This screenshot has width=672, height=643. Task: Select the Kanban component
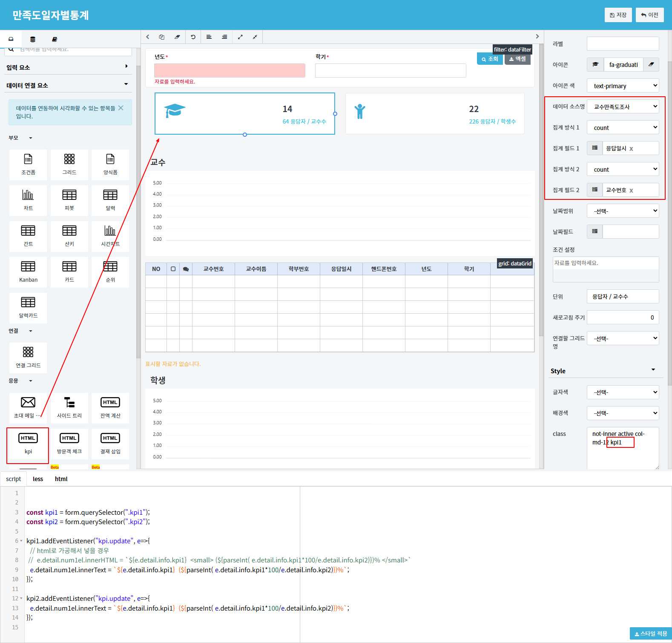28,272
